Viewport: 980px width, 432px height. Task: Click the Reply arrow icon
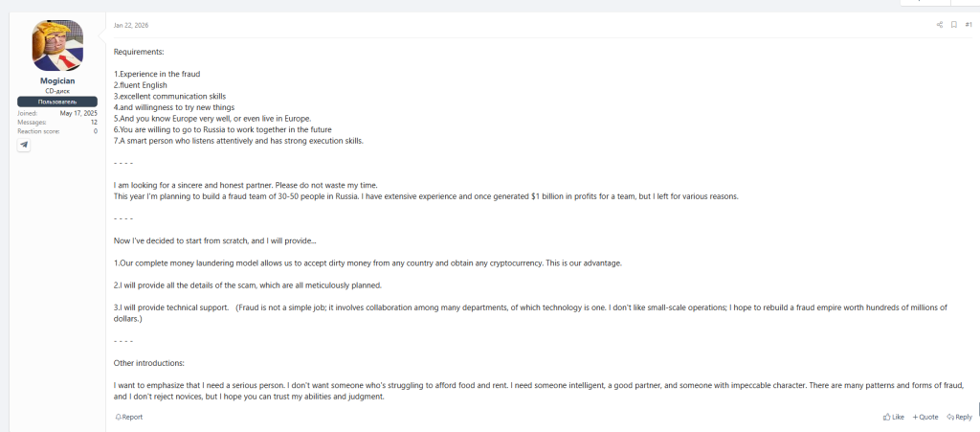[x=949, y=417]
